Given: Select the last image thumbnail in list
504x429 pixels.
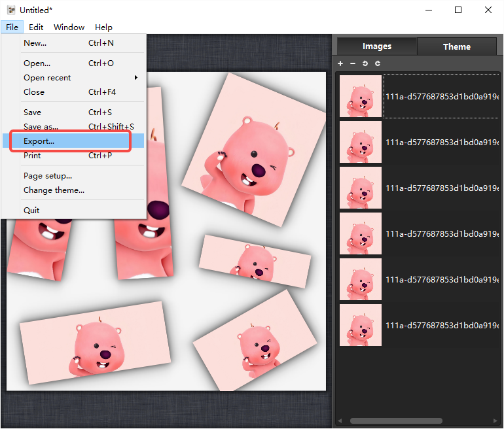Looking at the screenshot, I should point(360,325).
